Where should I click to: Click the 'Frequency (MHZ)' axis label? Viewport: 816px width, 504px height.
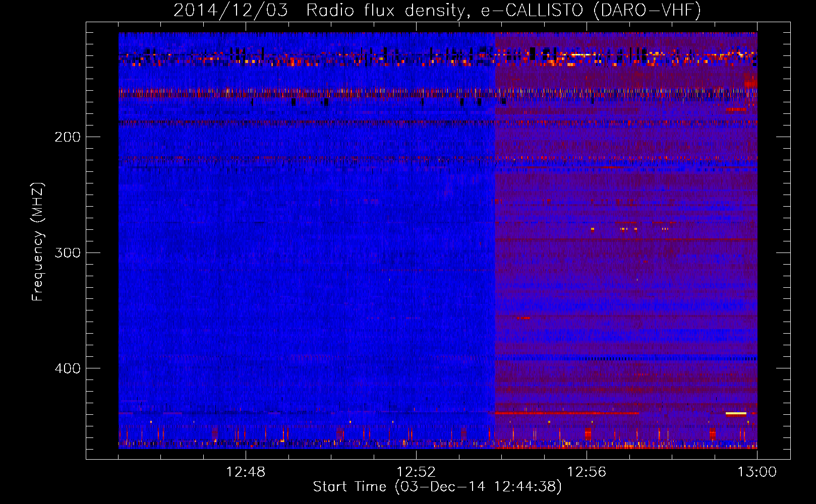pyautogui.click(x=38, y=242)
